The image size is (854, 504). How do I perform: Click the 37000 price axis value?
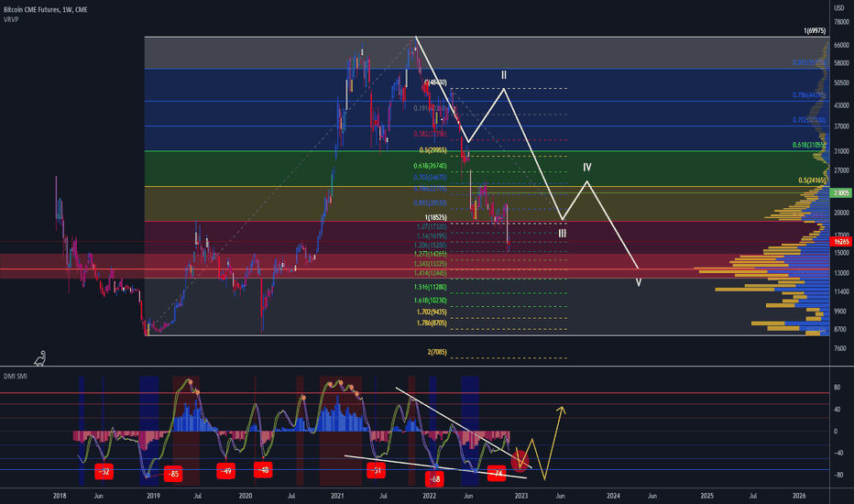coord(841,126)
